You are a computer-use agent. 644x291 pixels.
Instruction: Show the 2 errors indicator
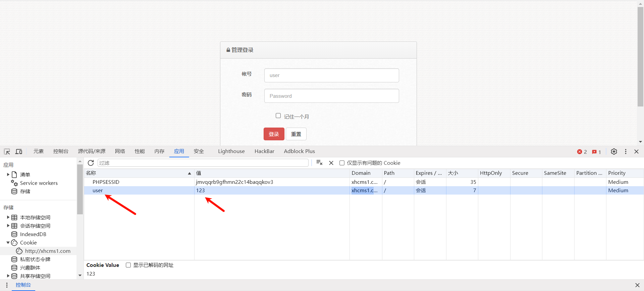click(582, 152)
